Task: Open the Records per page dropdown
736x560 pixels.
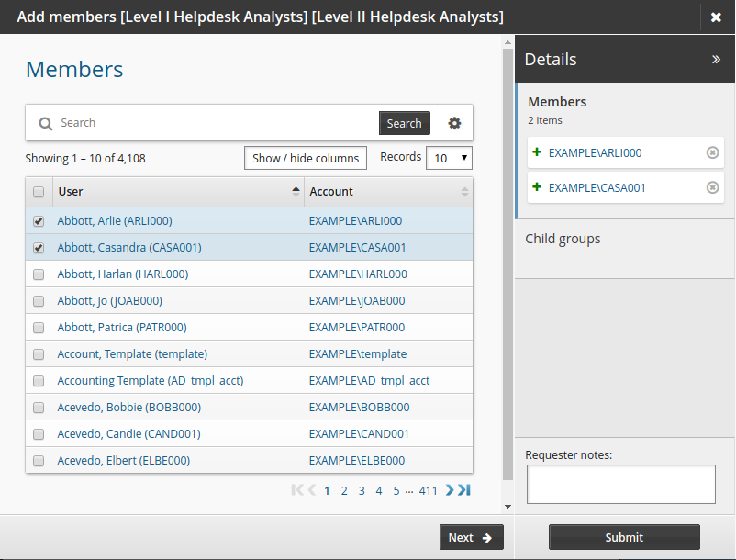Action: 449,158
